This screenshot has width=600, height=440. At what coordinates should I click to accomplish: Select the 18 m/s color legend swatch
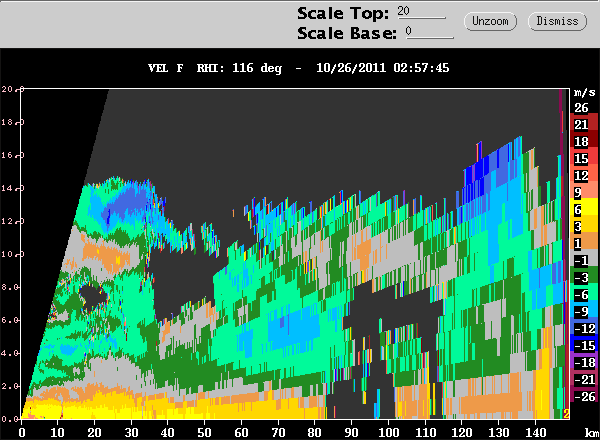tap(584, 141)
